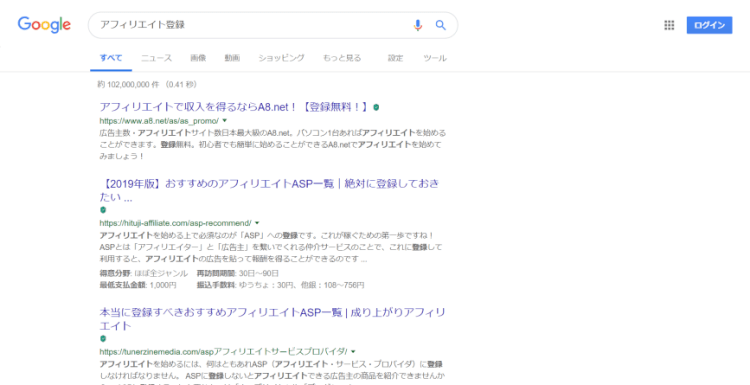Click the 約 102,000,000 件 result count text
This screenshot has height=385, width=750.
point(128,85)
